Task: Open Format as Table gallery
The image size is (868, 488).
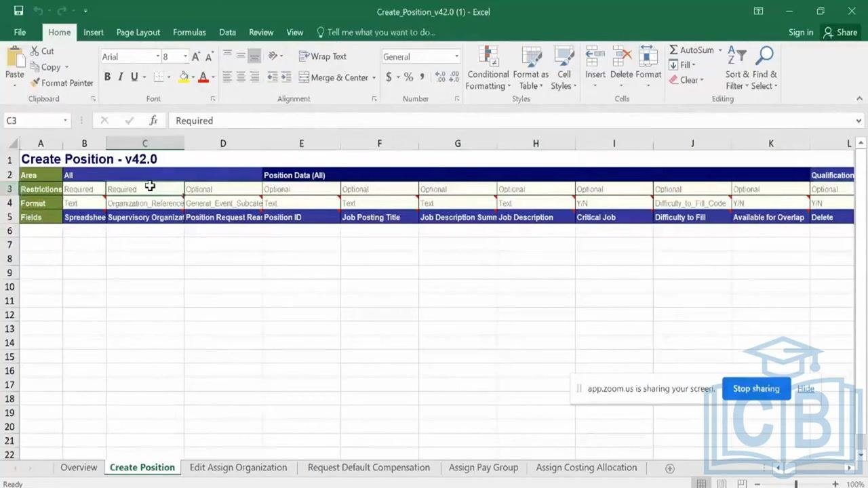Action: coord(530,68)
